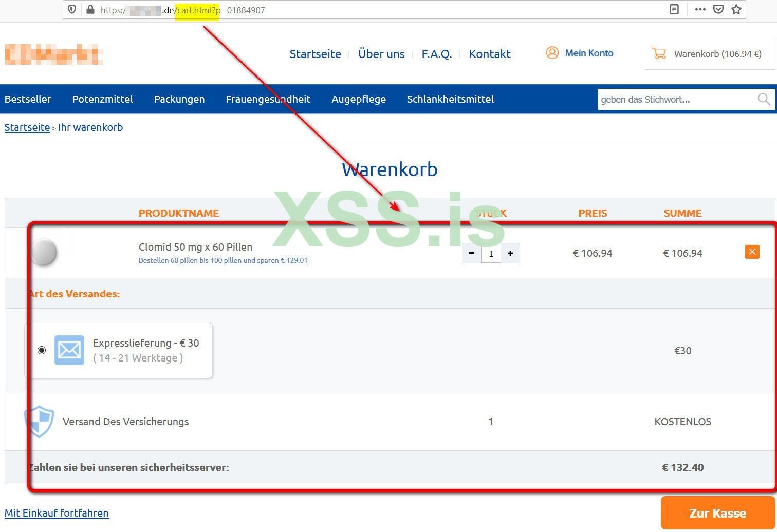Open the Packungen category
This screenshot has height=532, width=777.
(179, 99)
